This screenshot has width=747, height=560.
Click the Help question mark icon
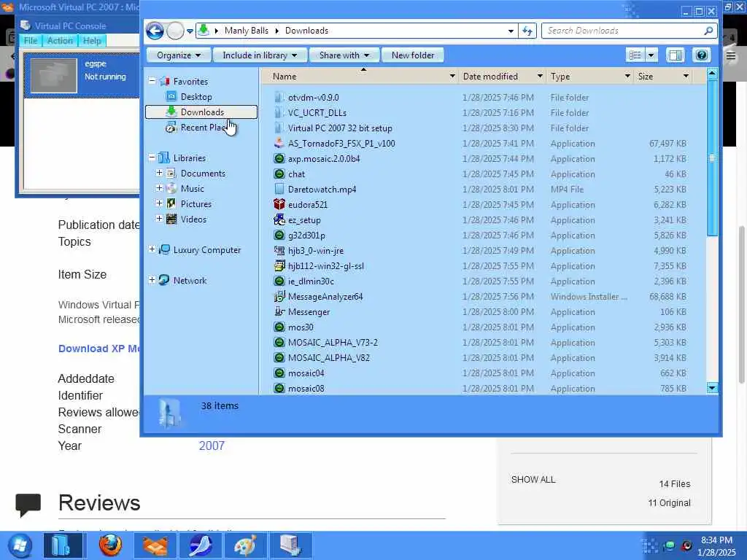[701, 55]
